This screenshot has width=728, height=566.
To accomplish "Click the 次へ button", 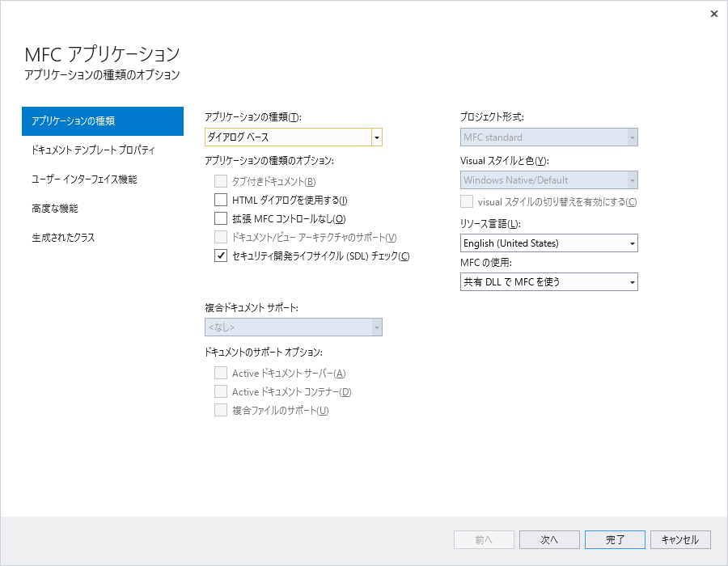I will [549, 539].
